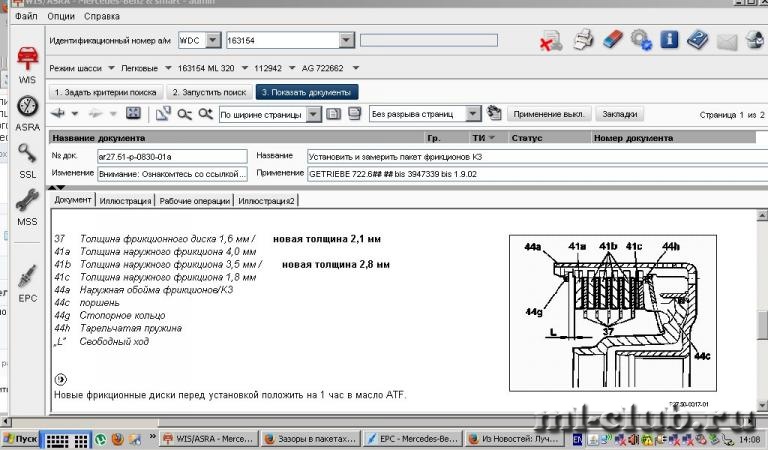
Task: Switch to the Документ tab
Action: [72, 200]
